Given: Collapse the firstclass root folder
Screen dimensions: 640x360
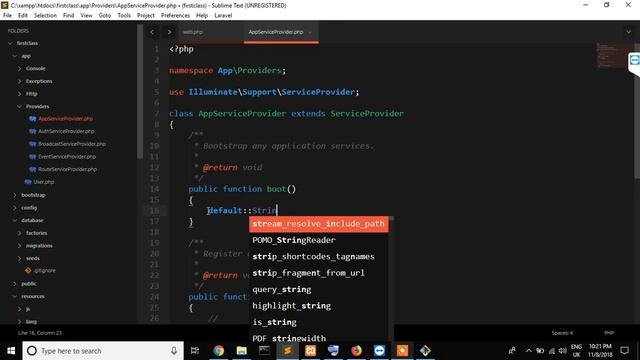Looking at the screenshot, I should coord(10,43).
